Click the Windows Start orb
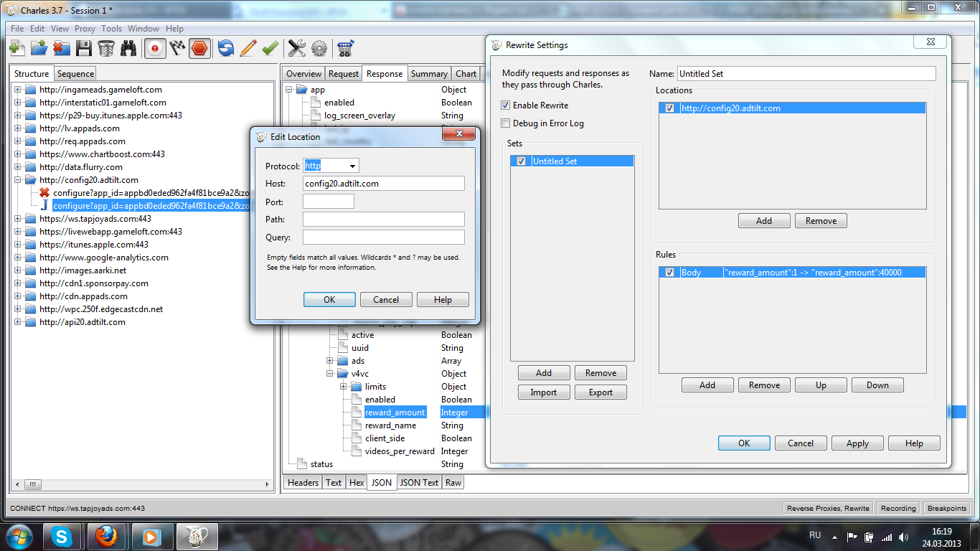This screenshot has width=980, height=551. (19, 536)
